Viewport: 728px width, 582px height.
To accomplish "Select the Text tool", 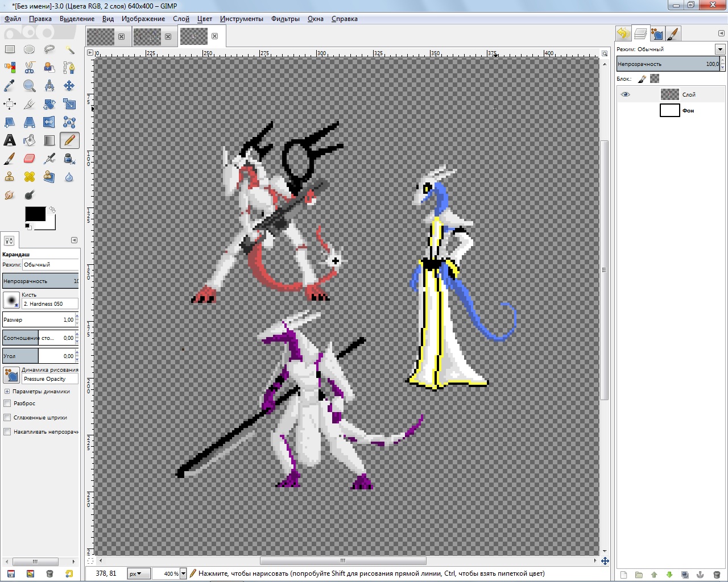I will coord(10,140).
